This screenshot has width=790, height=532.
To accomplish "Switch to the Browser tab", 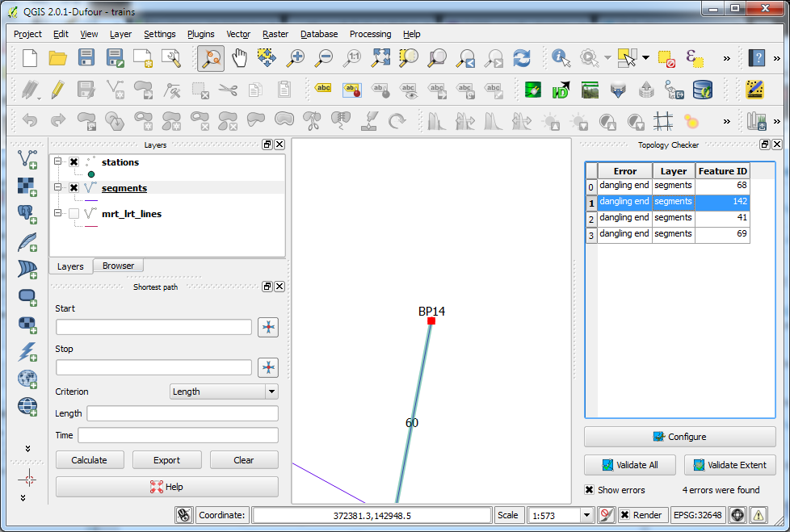I will (118, 265).
